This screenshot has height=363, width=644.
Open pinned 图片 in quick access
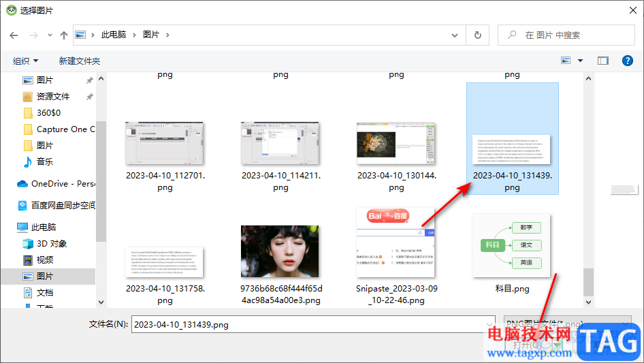pos(45,80)
